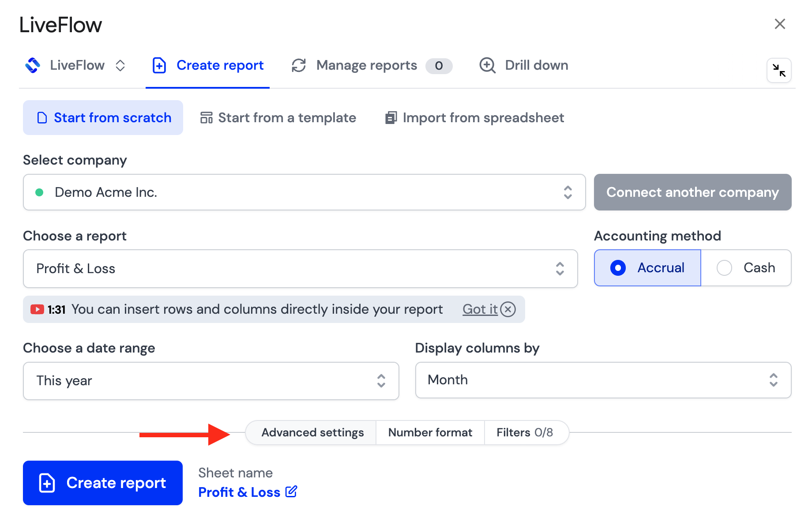Select Start from a template
Viewport: 812px width, 518px height.
pyautogui.click(x=278, y=118)
